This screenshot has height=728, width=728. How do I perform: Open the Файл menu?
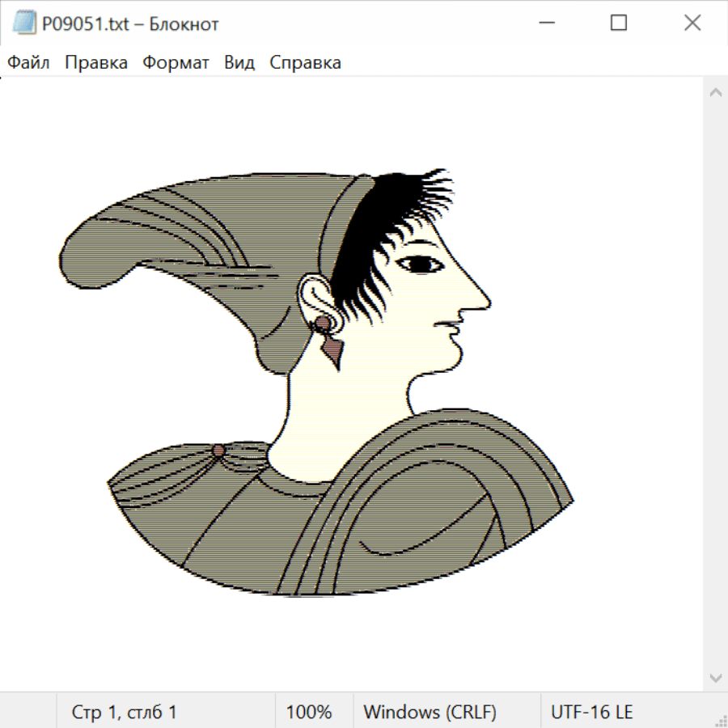coord(28,63)
